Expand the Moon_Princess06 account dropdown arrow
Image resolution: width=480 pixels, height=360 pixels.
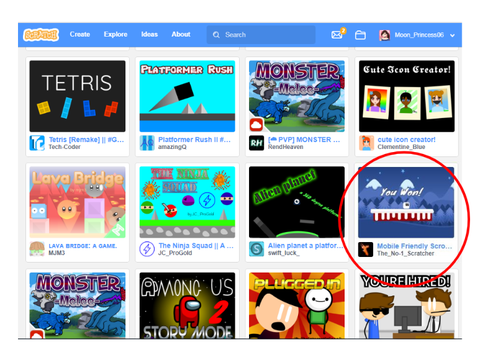[x=452, y=35]
